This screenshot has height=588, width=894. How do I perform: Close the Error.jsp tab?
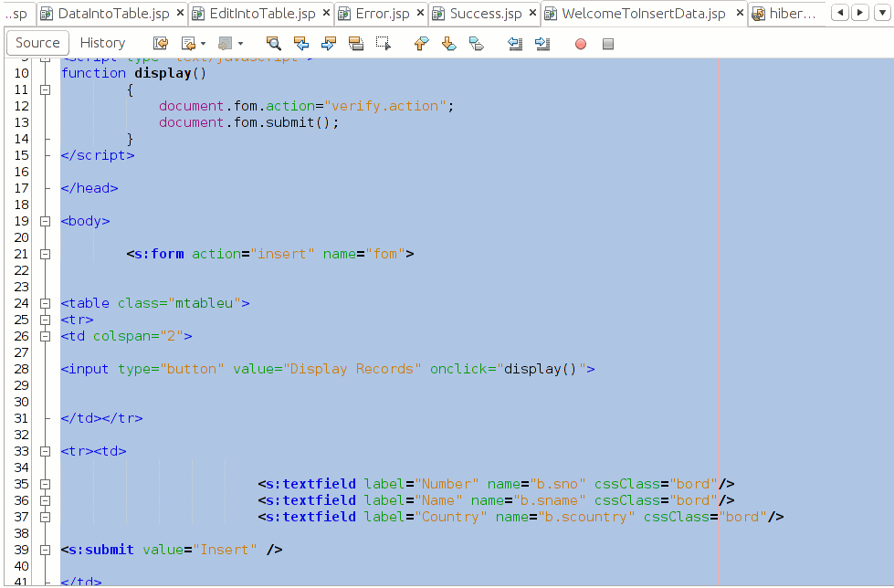(421, 13)
